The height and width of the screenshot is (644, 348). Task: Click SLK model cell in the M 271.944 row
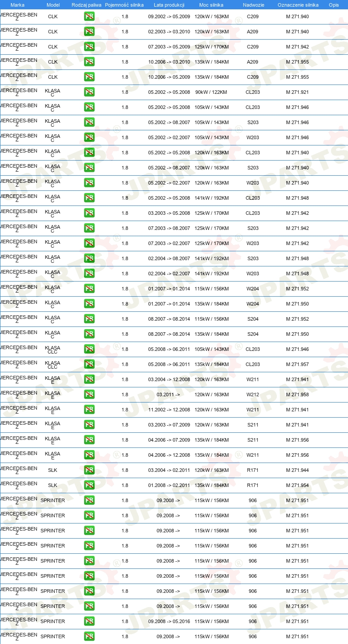53,470
